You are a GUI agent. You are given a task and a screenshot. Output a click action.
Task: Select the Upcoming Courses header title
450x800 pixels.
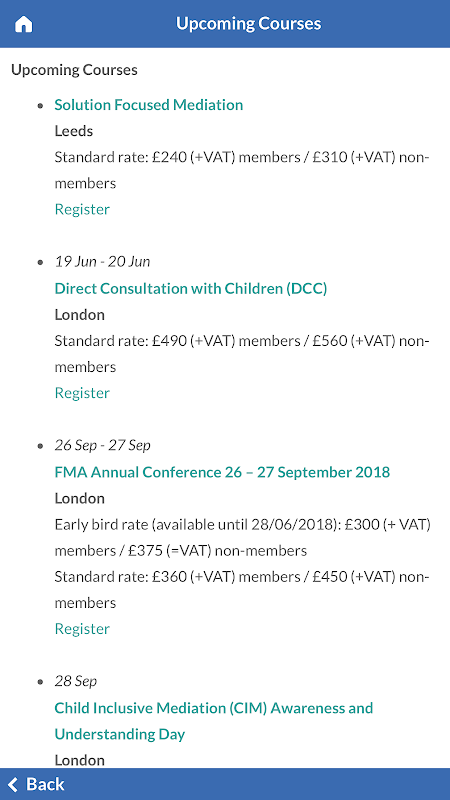coord(248,23)
